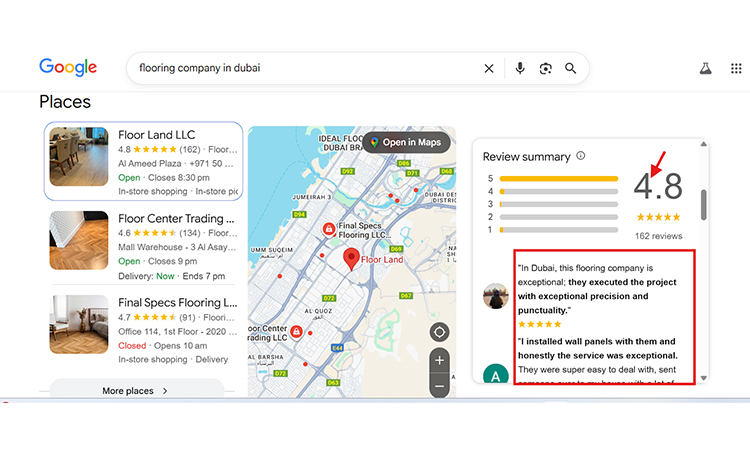750x450 pixels.
Task: Click the 'Mall Warehouse - 3 Al Asay...' address
Action: pos(177,247)
